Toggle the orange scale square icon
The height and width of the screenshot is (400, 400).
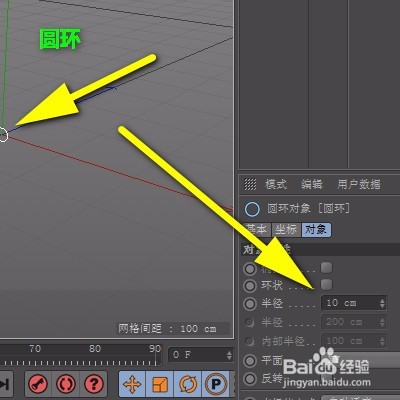160,384
